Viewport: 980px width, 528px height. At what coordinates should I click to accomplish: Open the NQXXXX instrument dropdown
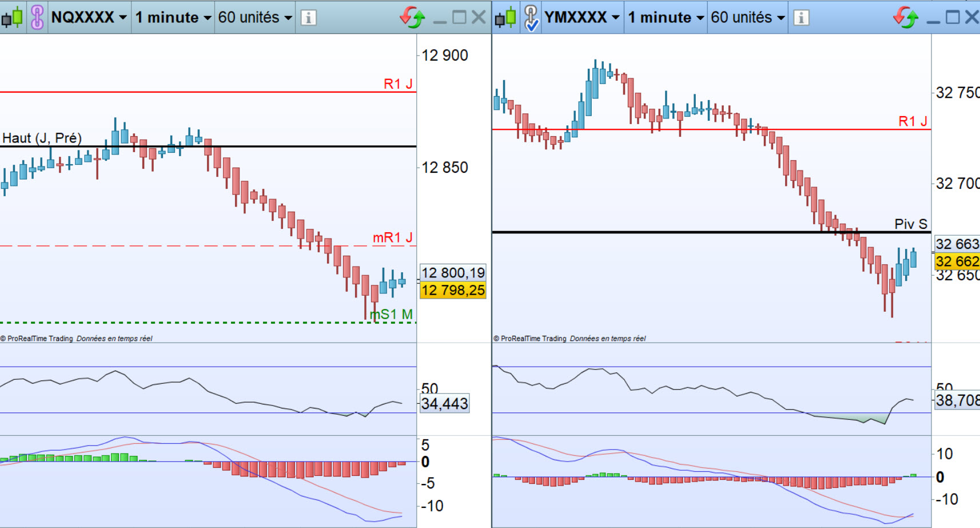pos(89,18)
